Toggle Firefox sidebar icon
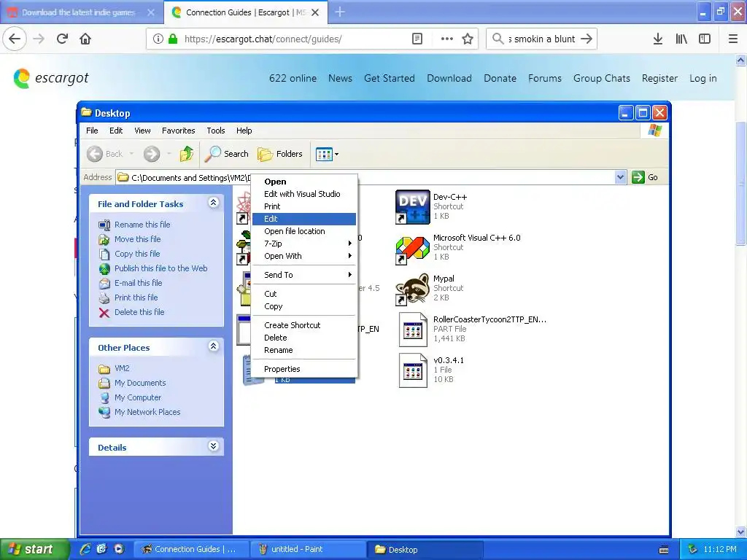Viewport: 747px width, 560px height. click(705, 39)
